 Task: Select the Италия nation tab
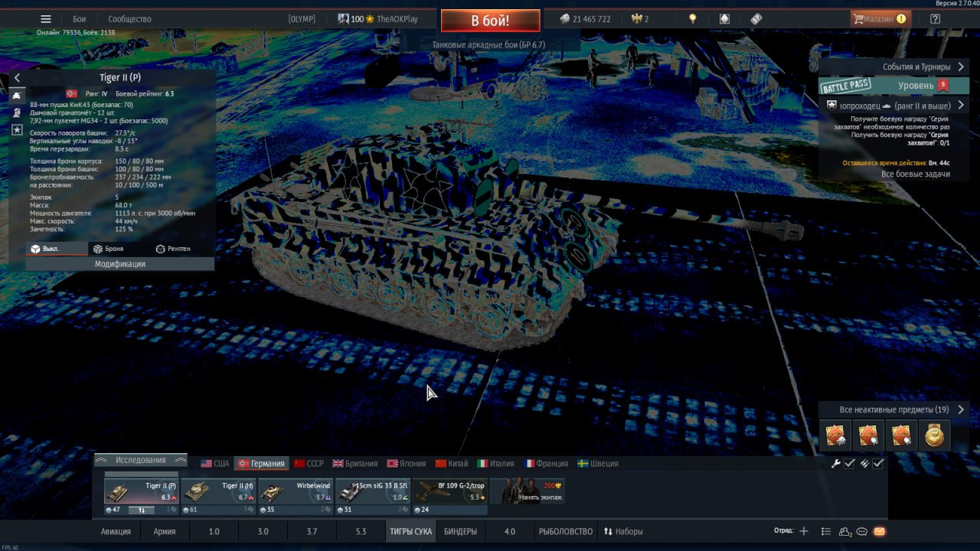[x=496, y=464]
